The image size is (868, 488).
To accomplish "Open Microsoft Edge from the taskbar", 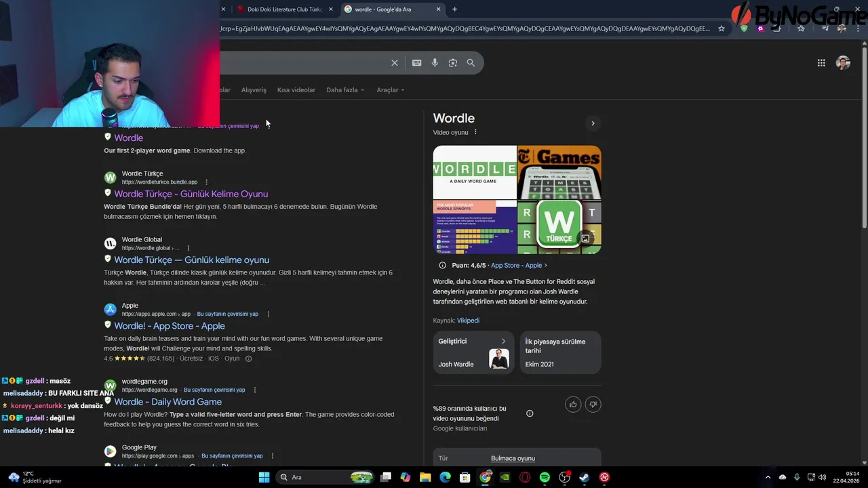I will [x=445, y=477].
